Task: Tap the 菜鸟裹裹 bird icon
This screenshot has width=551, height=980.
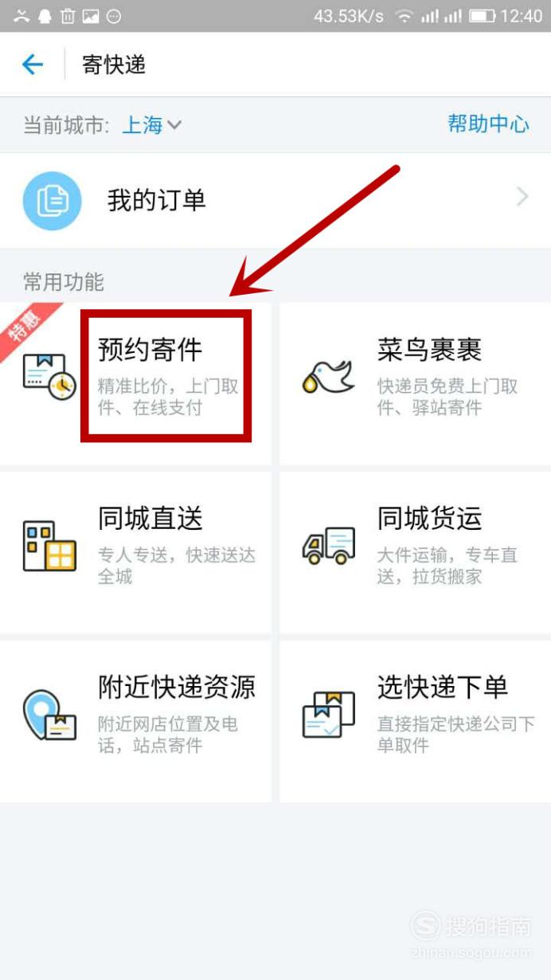Action: [327, 374]
